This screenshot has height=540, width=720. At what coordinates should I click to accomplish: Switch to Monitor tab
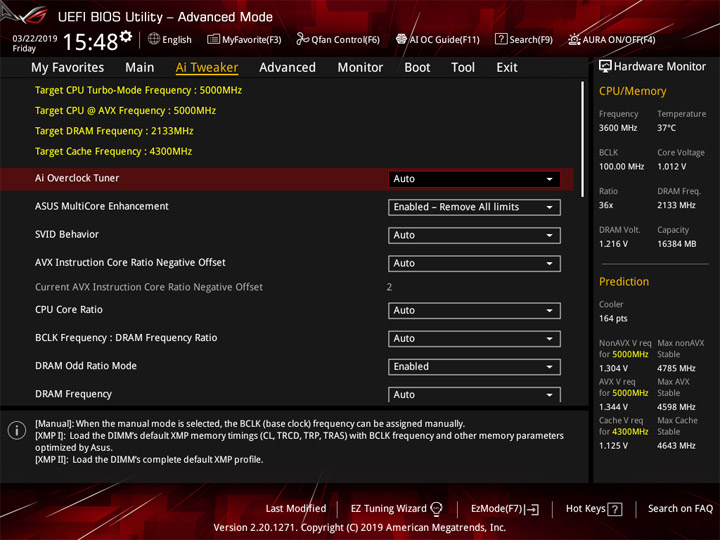(x=360, y=68)
